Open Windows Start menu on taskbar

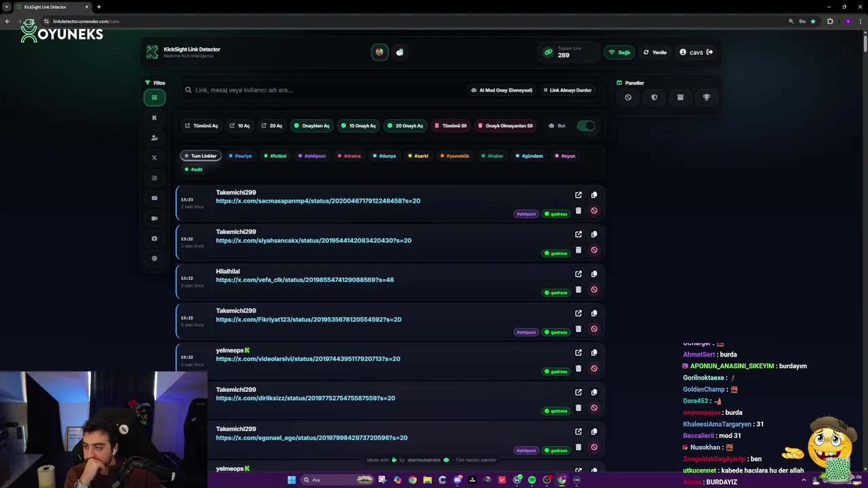(x=292, y=480)
